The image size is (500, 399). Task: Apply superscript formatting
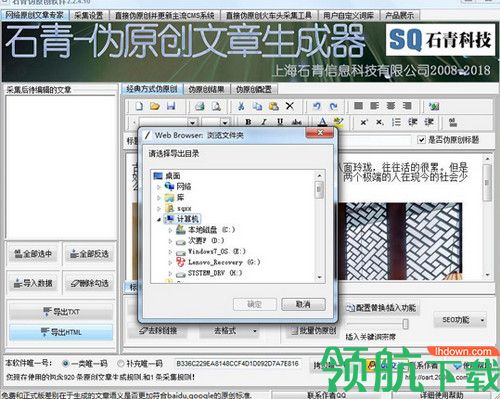pos(364,122)
